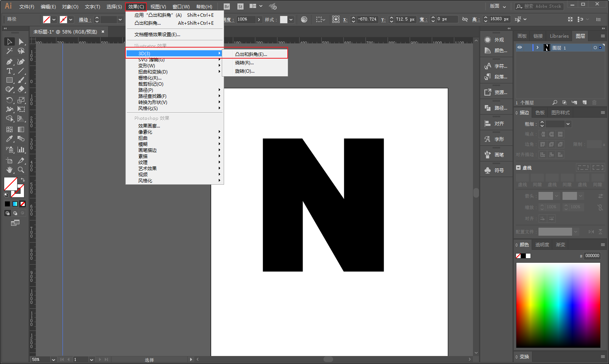Click the X coordinate input field
Screen dimensions: 609x364
point(367,19)
